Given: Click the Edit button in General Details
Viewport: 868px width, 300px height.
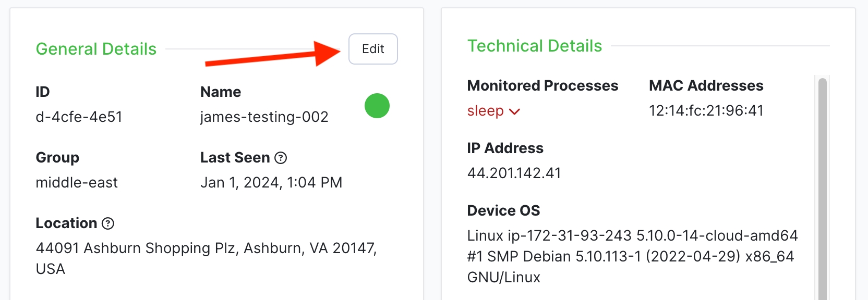Looking at the screenshot, I should 373,49.
